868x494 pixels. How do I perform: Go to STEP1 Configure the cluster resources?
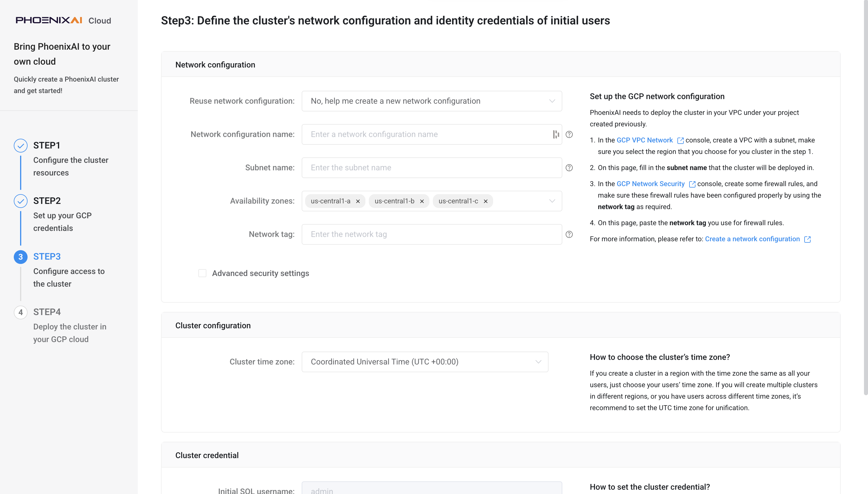coord(71,159)
